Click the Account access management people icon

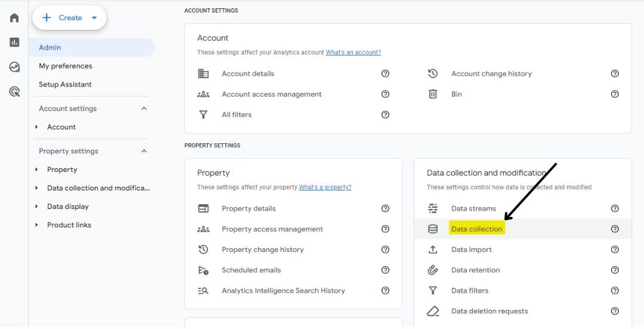tap(203, 94)
